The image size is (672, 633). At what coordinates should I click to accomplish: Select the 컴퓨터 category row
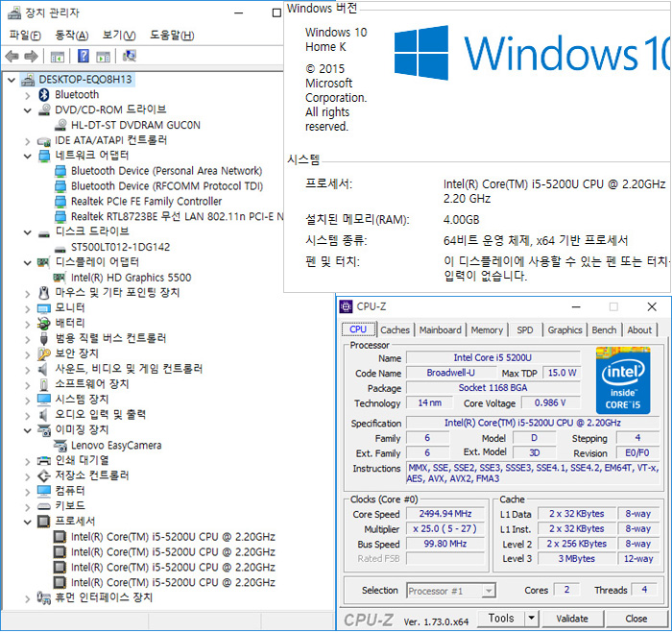pyautogui.click(x=70, y=492)
